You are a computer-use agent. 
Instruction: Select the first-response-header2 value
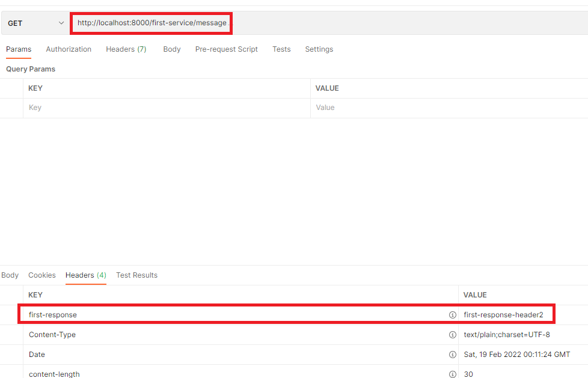point(503,315)
